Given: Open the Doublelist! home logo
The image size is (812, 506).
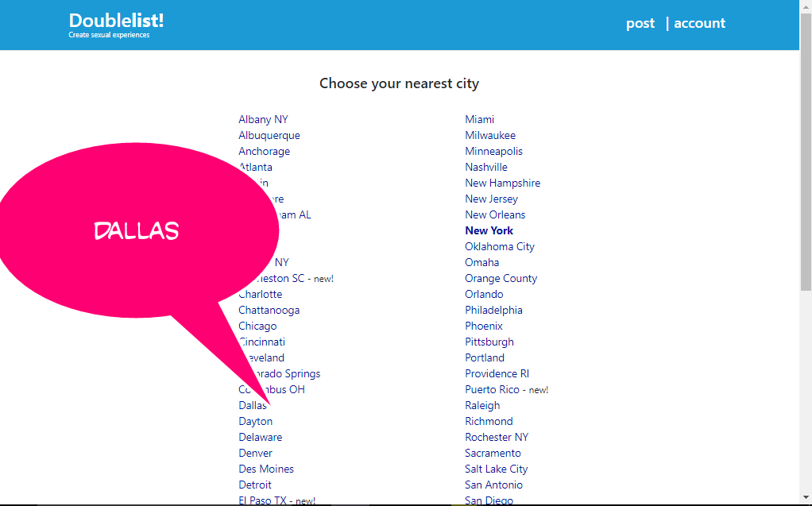Looking at the screenshot, I should click(116, 21).
